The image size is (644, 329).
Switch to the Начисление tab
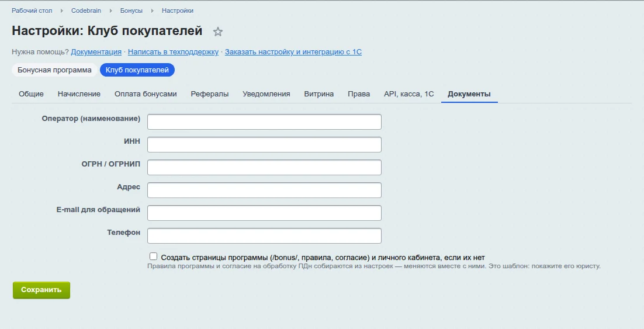click(79, 94)
